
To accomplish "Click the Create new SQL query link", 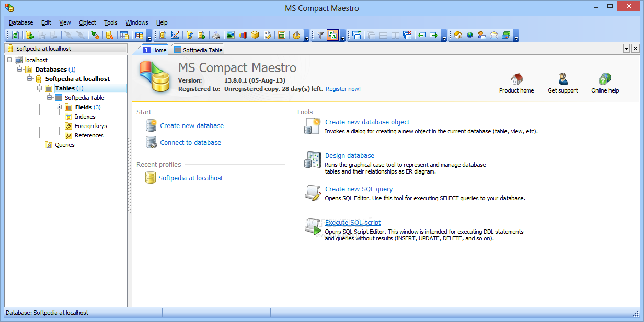I will (359, 189).
